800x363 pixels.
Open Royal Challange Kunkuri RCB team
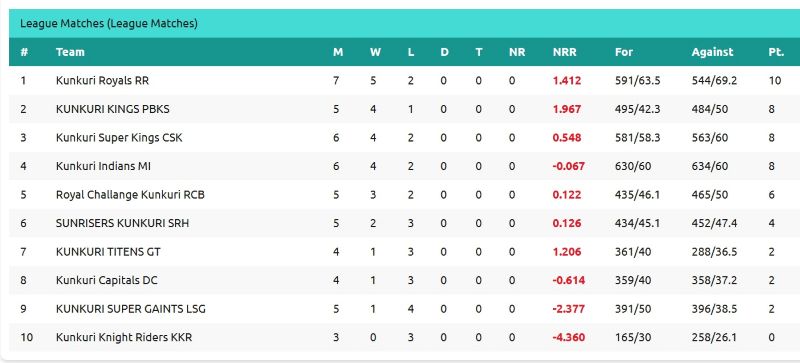[130, 195]
